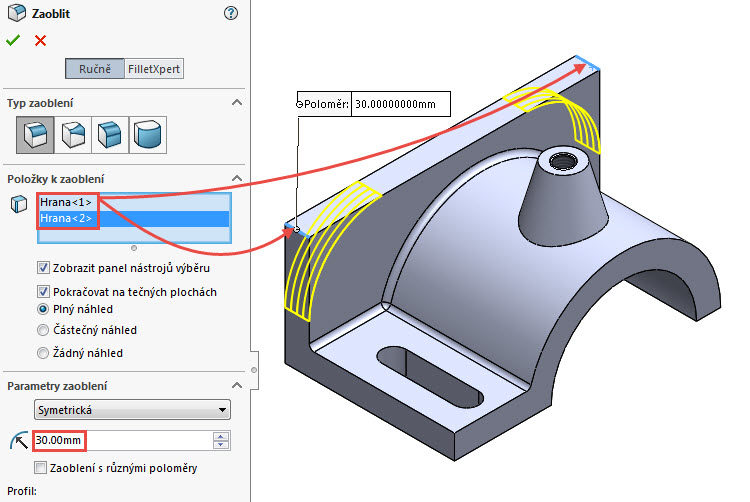This screenshot has height=502, width=750.
Task: Select variable size fillet type icon
Action: click(73, 135)
